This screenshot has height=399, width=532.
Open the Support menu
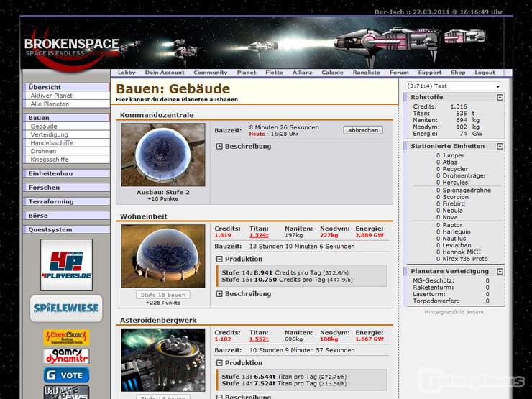[x=430, y=73]
